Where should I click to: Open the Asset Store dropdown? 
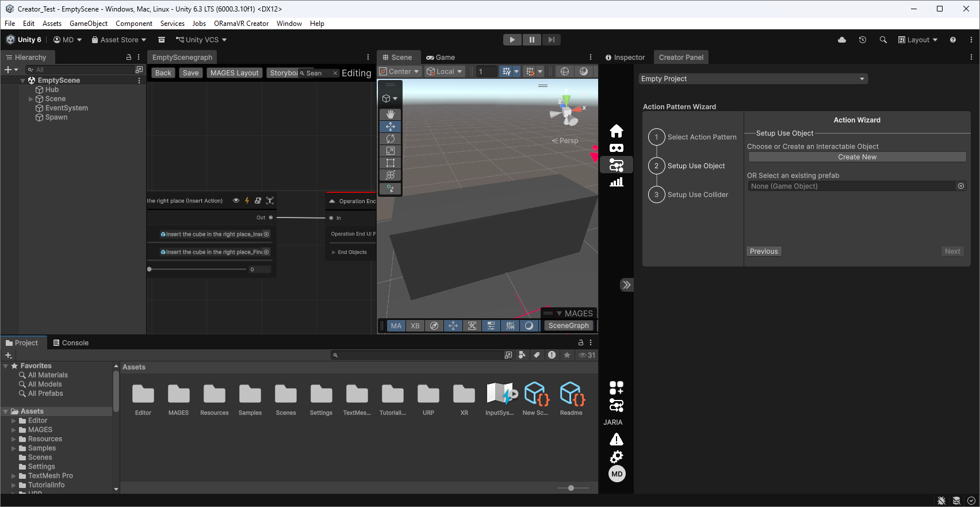[x=119, y=40]
